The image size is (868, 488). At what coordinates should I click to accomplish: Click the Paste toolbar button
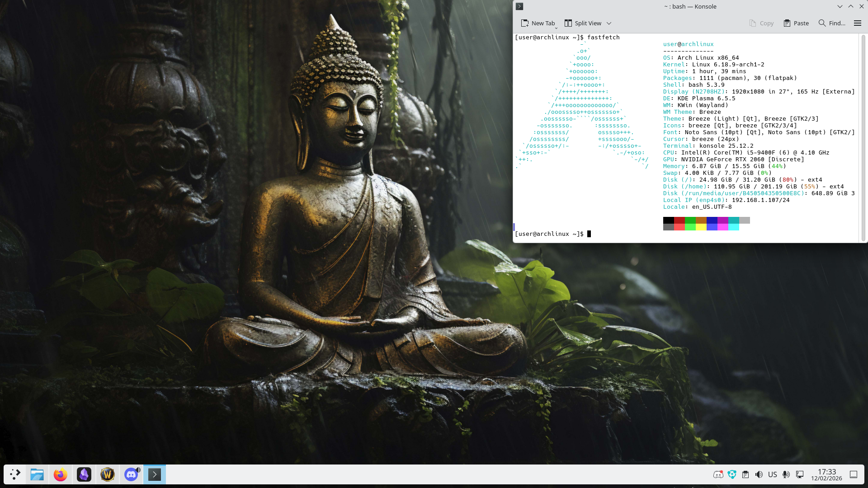[796, 23]
